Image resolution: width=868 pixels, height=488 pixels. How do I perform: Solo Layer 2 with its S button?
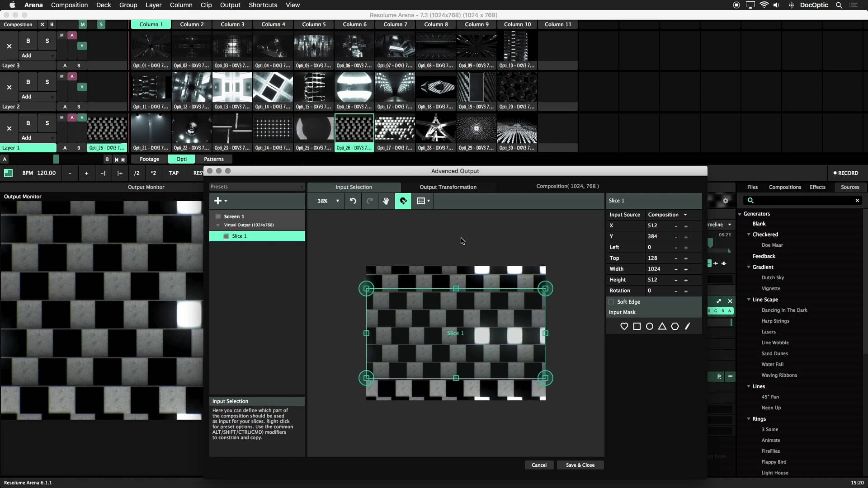47,82
